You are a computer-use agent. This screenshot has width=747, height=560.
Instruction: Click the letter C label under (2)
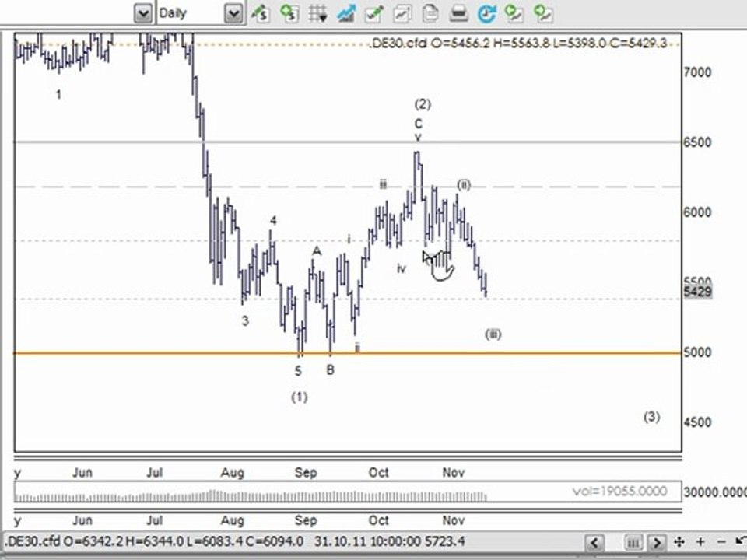pyautogui.click(x=419, y=124)
